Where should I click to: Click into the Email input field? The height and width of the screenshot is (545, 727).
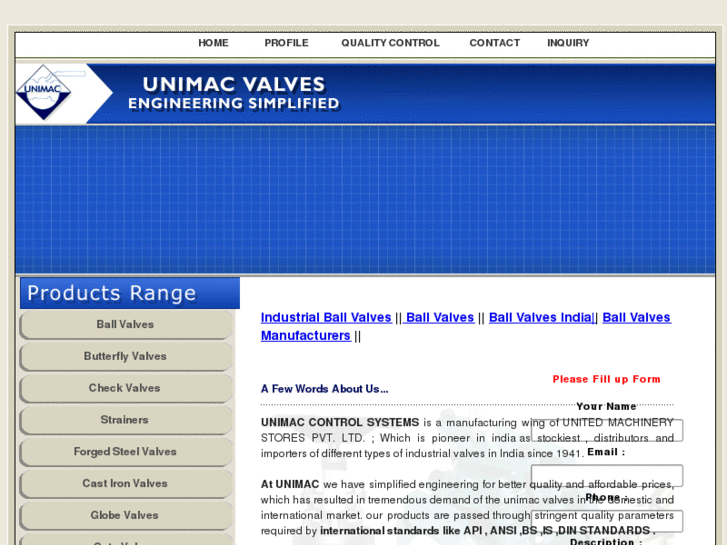click(x=607, y=476)
